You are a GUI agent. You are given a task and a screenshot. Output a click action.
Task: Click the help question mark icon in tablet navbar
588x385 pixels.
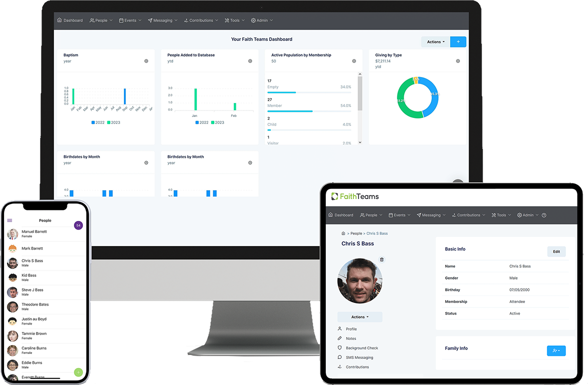544,215
